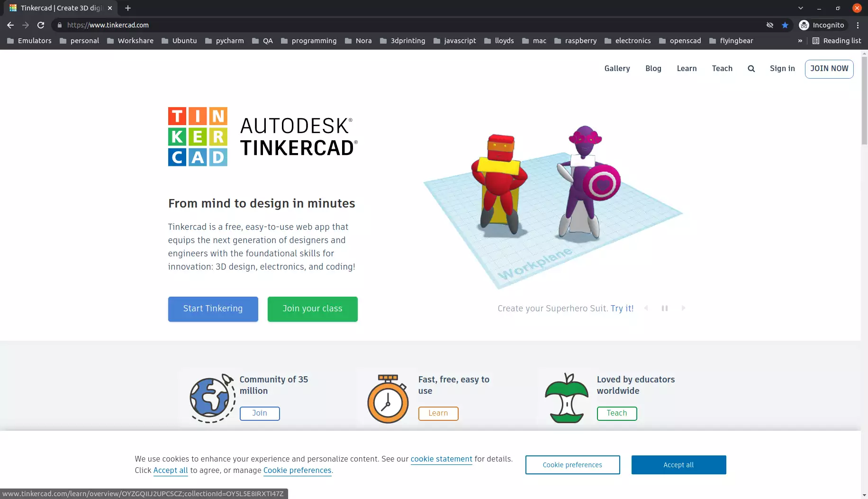Open the tab search chevron
This screenshot has height=499, width=868.
(801, 8)
